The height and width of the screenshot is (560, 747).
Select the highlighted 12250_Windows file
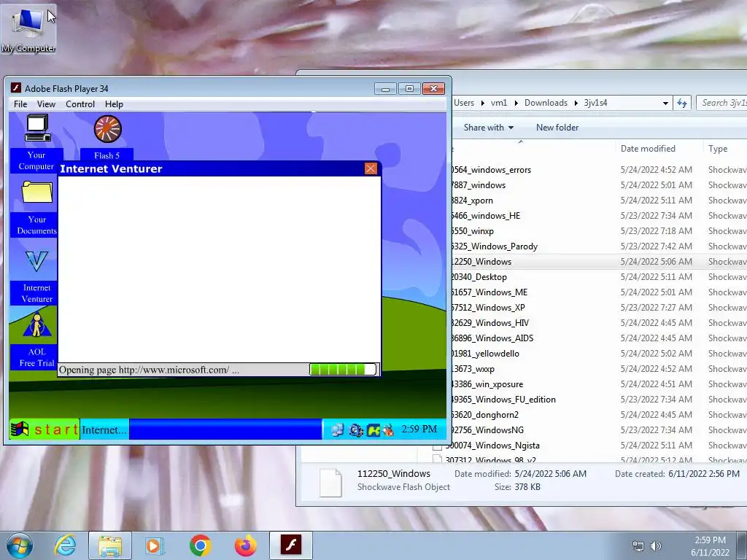(481, 262)
